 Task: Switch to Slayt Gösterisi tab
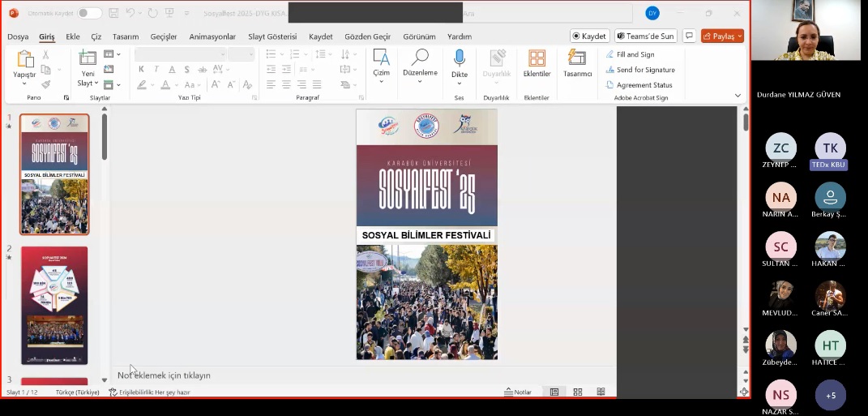point(272,36)
